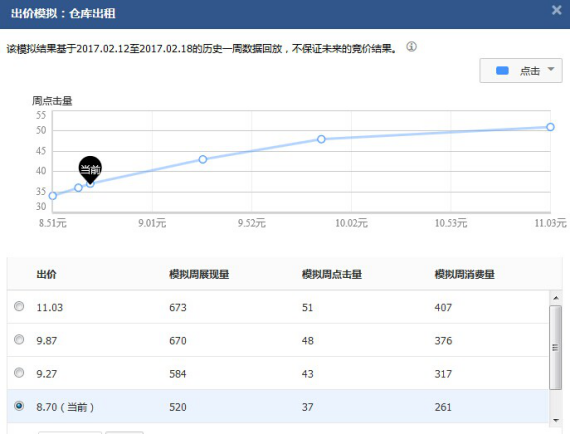The width and height of the screenshot is (570, 434).
Task: Click the chart data point at 48 clicks
Action: pos(321,139)
